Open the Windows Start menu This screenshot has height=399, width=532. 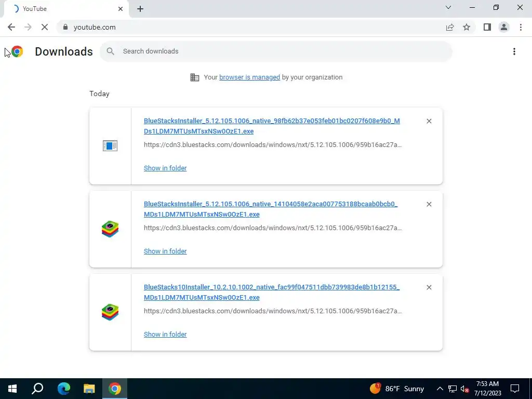pyautogui.click(x=12, y=389)
